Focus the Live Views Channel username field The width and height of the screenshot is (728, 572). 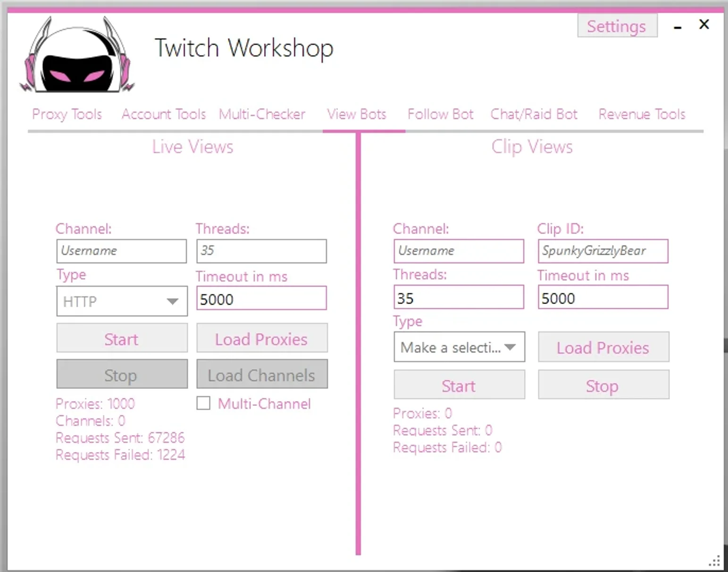pos(121,251)
